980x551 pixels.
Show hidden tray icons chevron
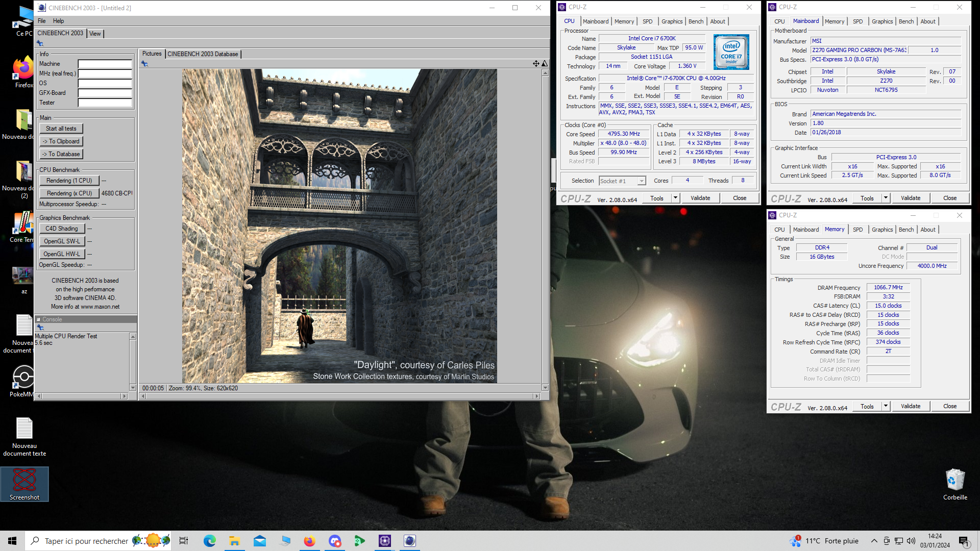(874, 541)
